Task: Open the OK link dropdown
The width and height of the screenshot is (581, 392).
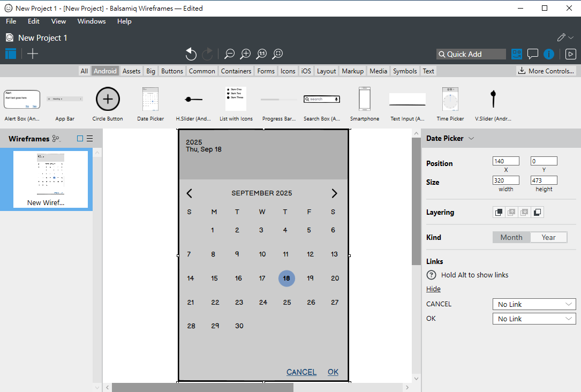Action: tap(534, 319)
